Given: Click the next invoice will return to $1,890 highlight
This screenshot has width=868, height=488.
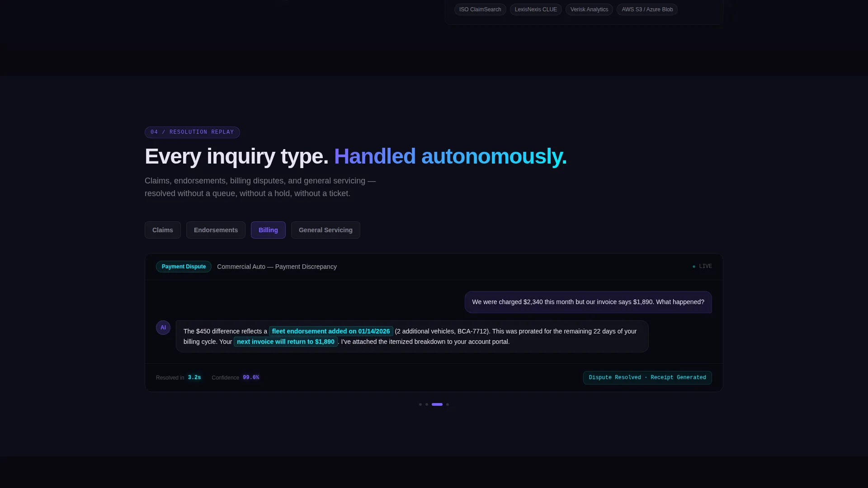Looking at the screenshot, I should pos(286,342).
